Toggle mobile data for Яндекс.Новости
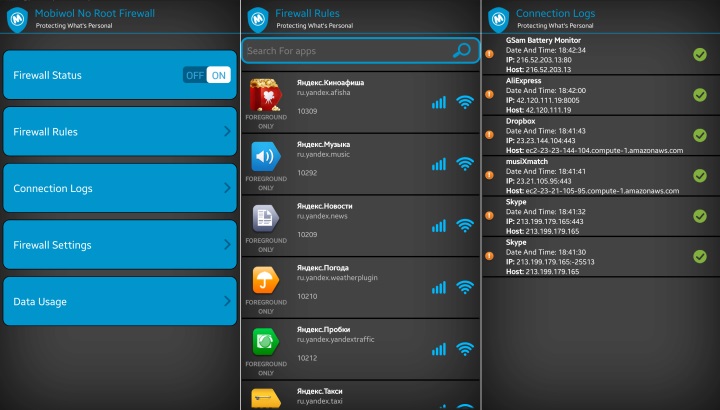The image size is (720, 410). [439, 226]
